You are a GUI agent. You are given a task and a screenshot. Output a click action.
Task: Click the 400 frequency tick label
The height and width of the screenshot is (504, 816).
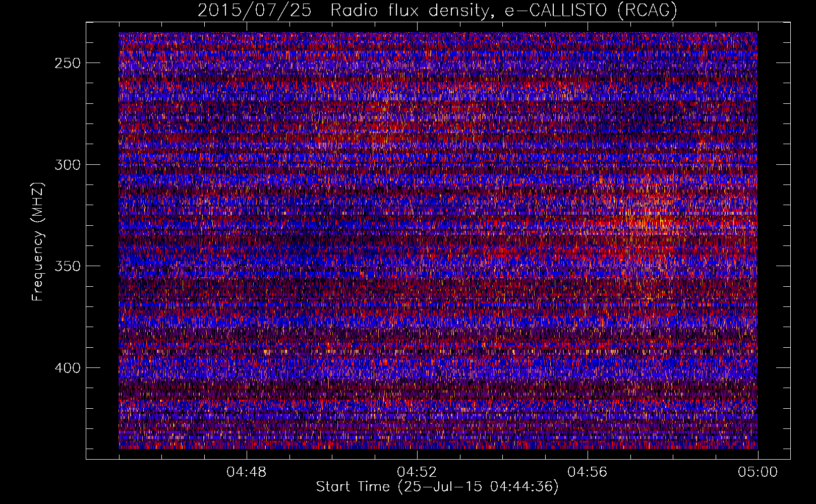[67, 368]
